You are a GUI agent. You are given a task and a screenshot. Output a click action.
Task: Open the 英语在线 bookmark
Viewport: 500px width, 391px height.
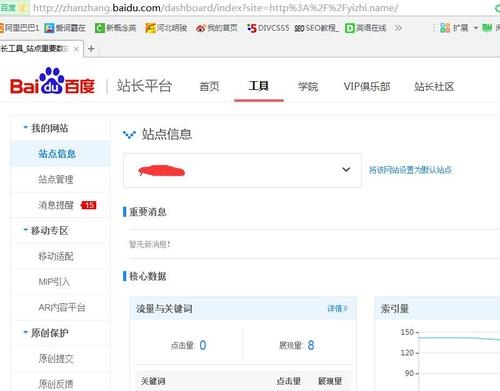pos(366,28)
